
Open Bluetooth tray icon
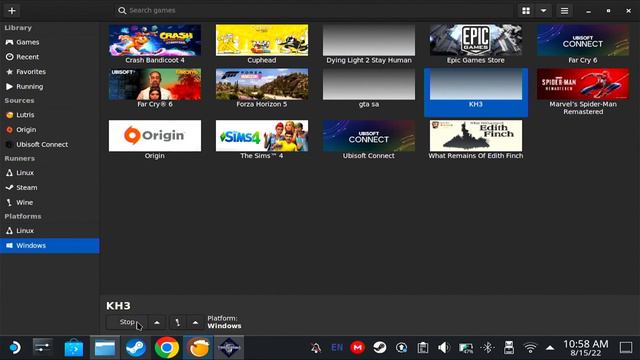point(487,348)
